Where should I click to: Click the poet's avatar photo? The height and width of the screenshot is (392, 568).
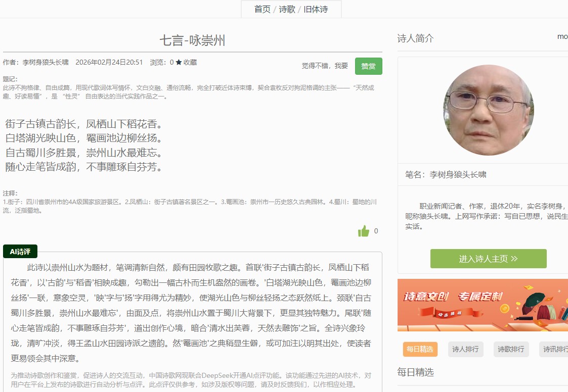pos(489,110)
